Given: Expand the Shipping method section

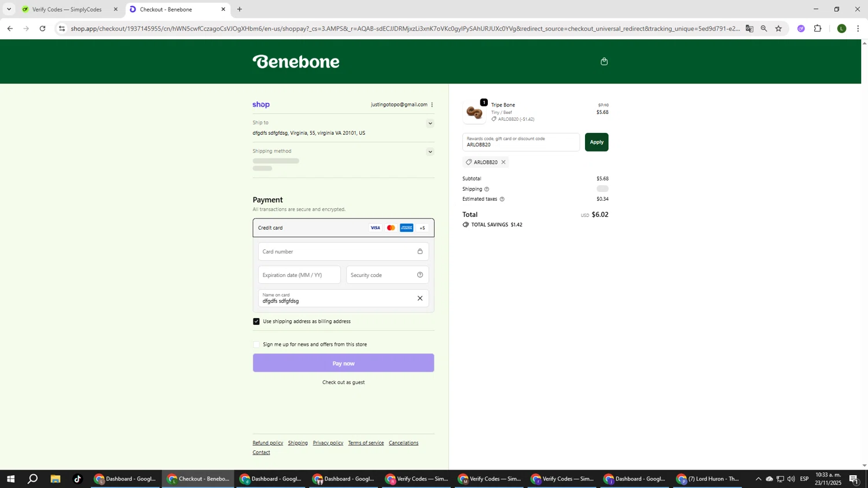Looking at the screenshot, I should point(430,152).
